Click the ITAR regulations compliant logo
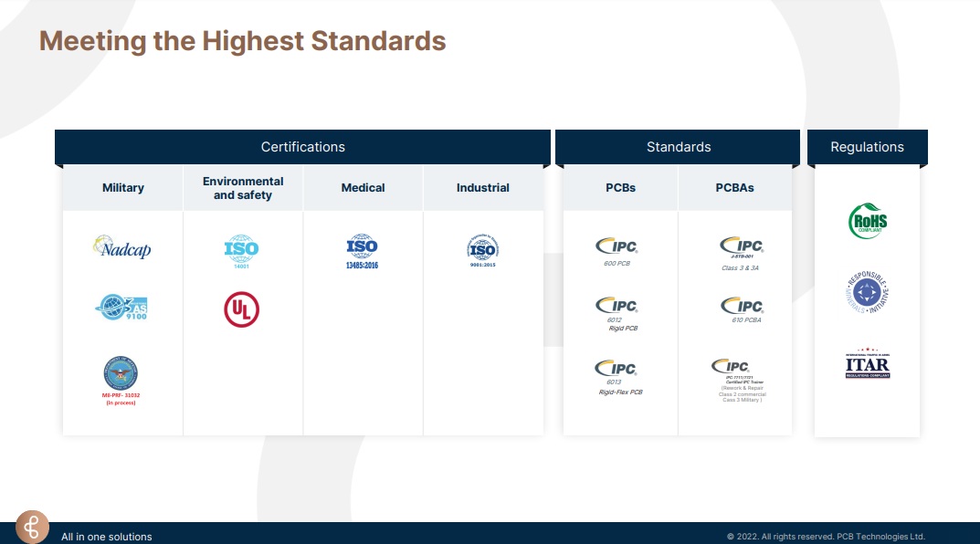 click(x=867, y=363)
